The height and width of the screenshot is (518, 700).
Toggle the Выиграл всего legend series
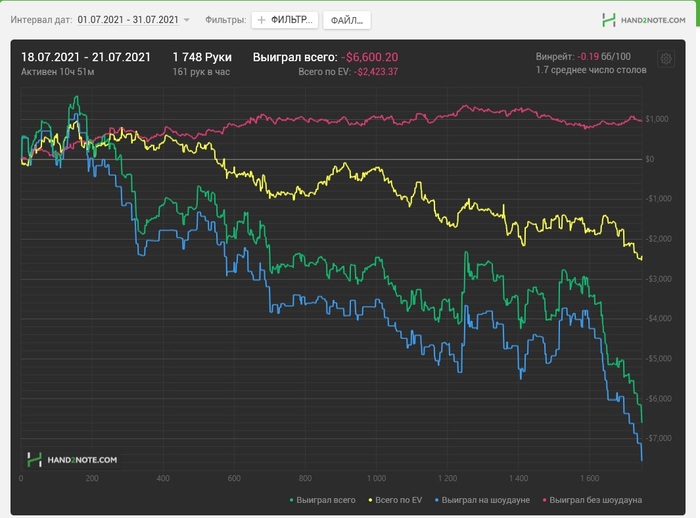(x=322, y=500)
